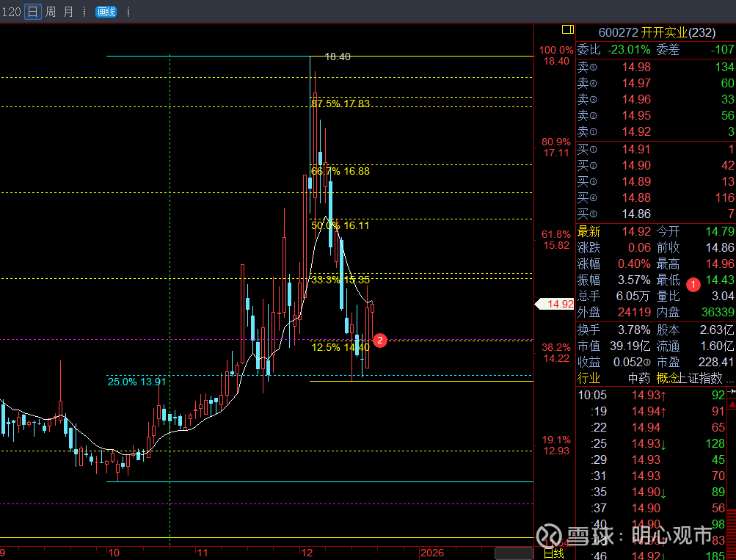Click 市盈 value 228.41
Image resolution: width=736 pixels, height=560 pixels.
pos(715,363)
